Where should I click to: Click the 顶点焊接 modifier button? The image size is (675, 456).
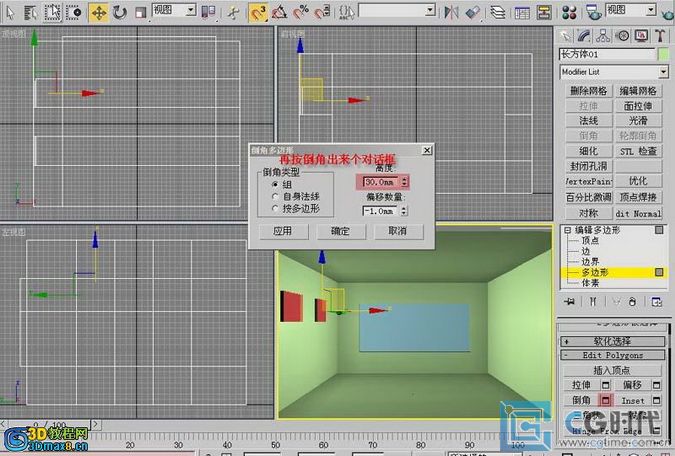pyautogui.click(x=638, y=197)
